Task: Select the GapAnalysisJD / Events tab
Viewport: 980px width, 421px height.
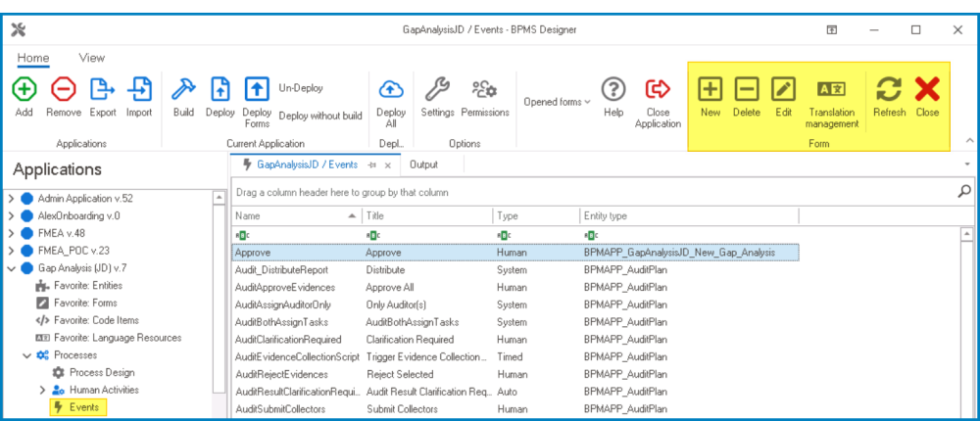Action: [x=307, y=164]
